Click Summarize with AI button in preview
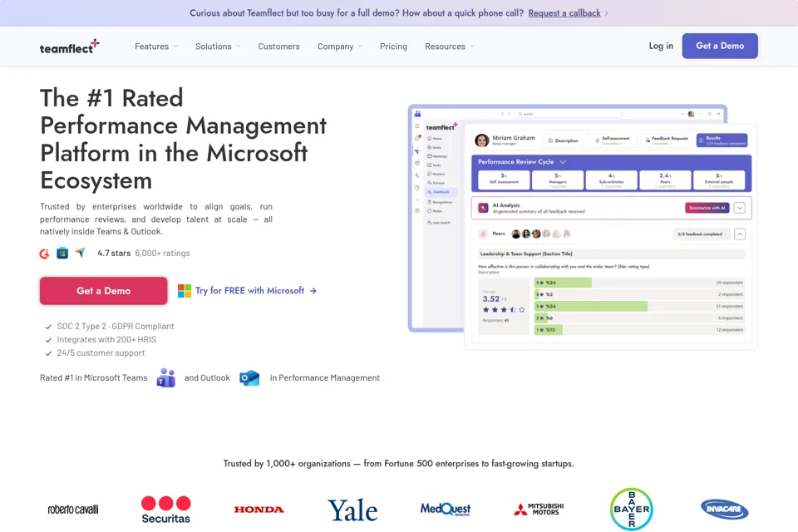Screen dimensions: 798x532 707,208
